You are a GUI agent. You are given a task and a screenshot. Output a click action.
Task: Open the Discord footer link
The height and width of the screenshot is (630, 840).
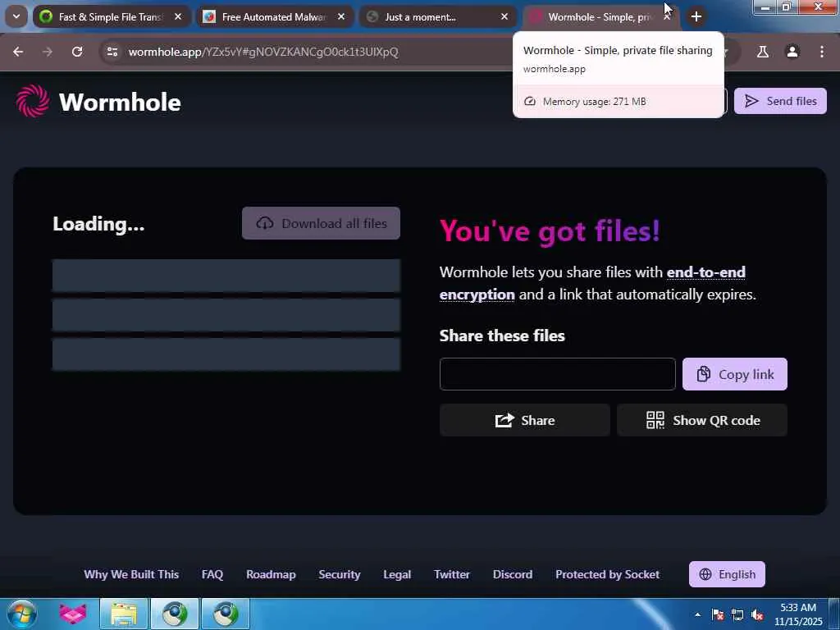coord(513,574)
